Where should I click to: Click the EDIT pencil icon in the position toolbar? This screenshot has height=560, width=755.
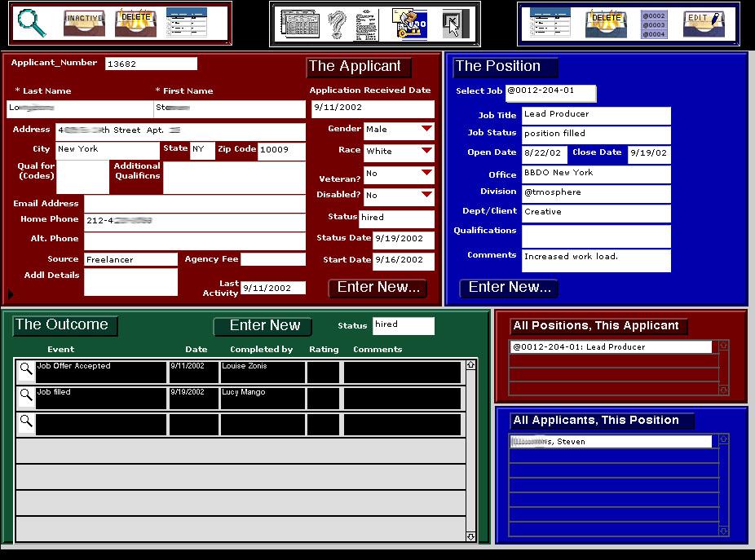coord(704,23)
